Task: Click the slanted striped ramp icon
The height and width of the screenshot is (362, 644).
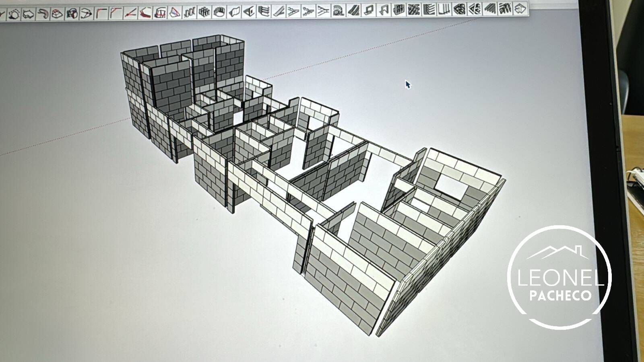Action: 353,10
